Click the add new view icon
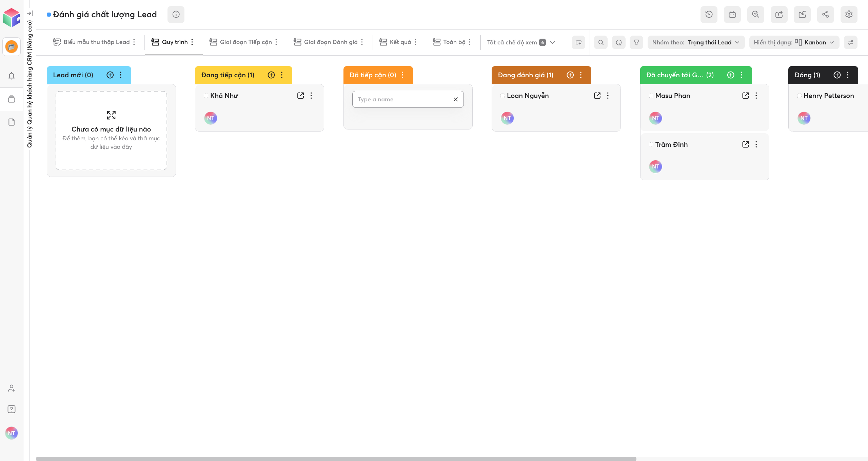This screenshot has width=868, height=461. [x=578, y=42]
